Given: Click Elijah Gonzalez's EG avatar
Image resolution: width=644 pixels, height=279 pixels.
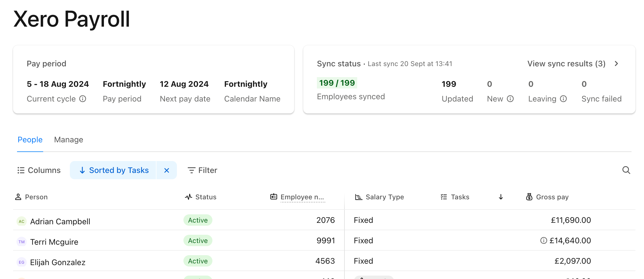Looking at the screenshot, I should (22, 262).
